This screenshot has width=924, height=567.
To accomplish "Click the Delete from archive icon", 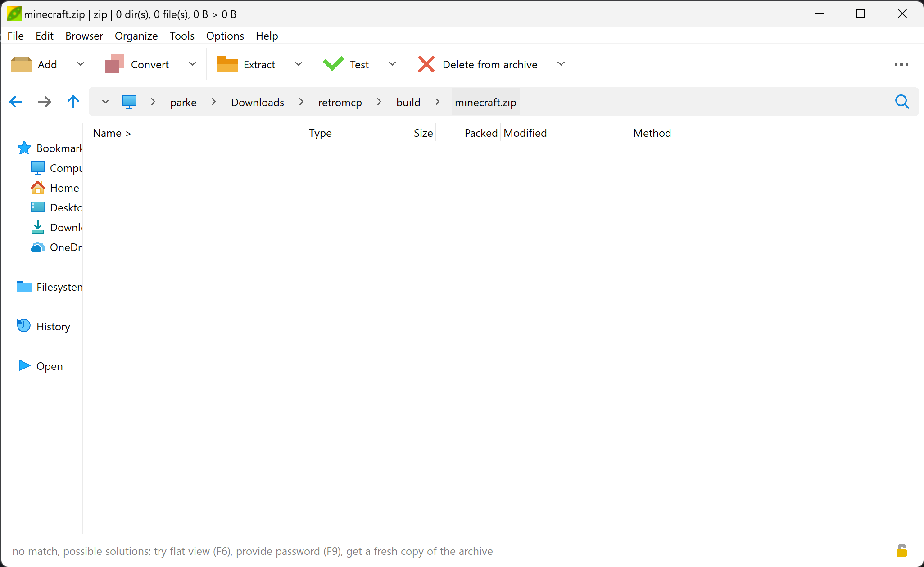I will 426,64.
